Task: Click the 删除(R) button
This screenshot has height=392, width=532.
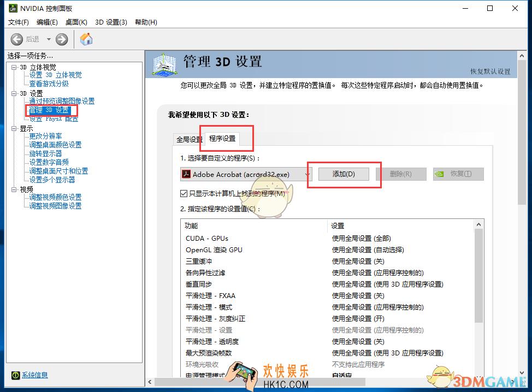Action: (x=401, y=174)
